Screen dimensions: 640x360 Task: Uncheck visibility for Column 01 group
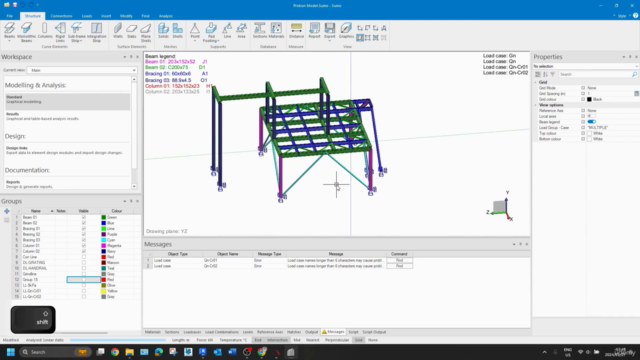pos(84,246)
